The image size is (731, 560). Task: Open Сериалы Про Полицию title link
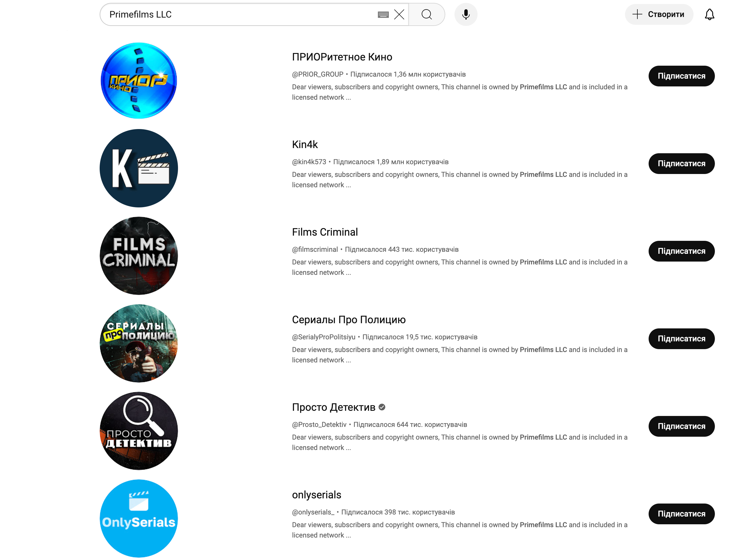pos(348,320)
